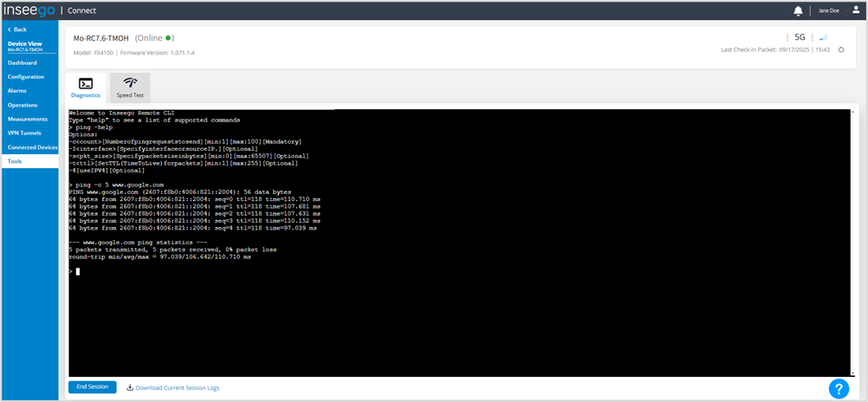The height and width of the screenshot is (402, 868).
Task: Open the Configuration sidebar item
Action: pyautogui.click(x=26, y=77)
